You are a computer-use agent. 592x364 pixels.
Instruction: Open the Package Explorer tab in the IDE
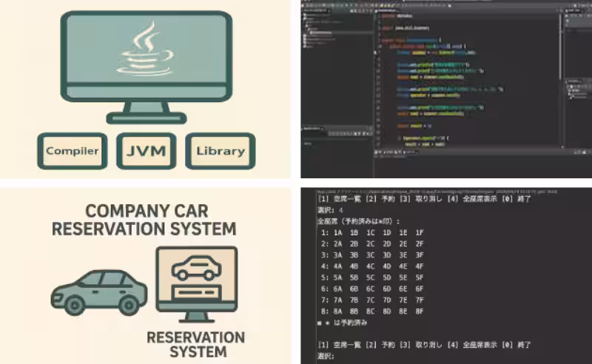tap(317, 10)
